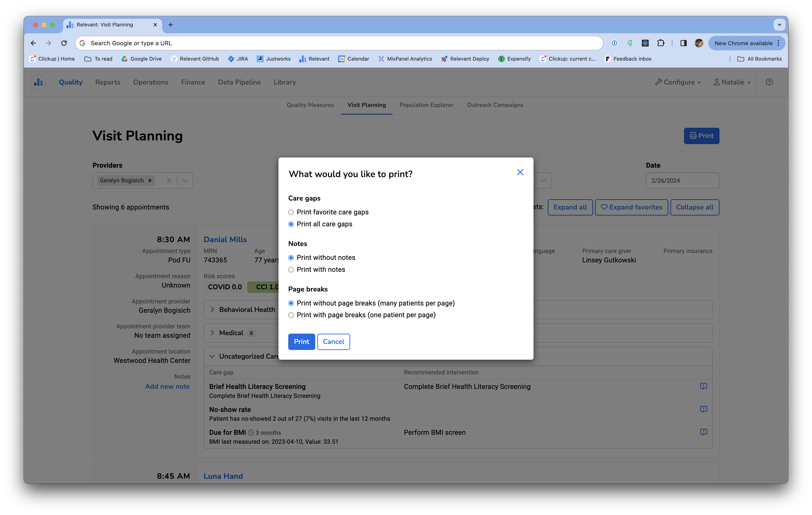The image size is (812, 515).
Task: Select Print with notes option
Action: [x=291, y=270]
